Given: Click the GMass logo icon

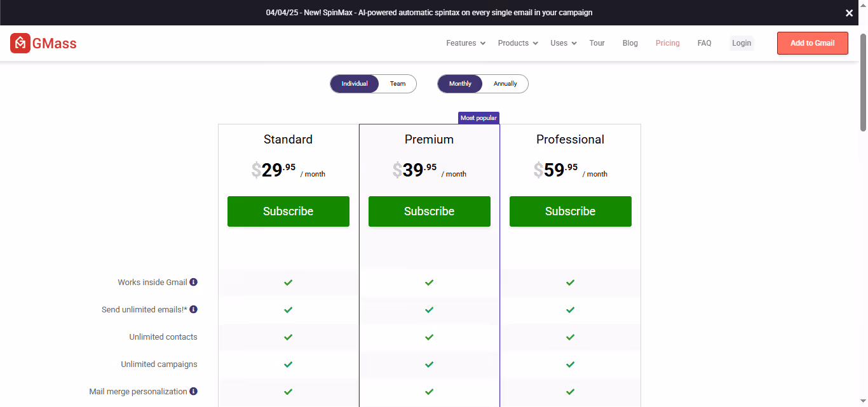Looking at the screenshot, I should (20, 43).
